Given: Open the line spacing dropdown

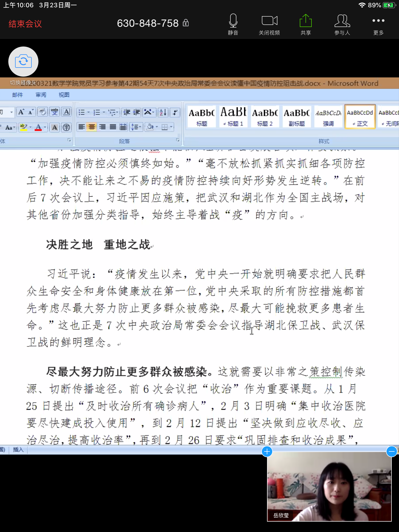Looking at the screenshot, I should 136,127.
